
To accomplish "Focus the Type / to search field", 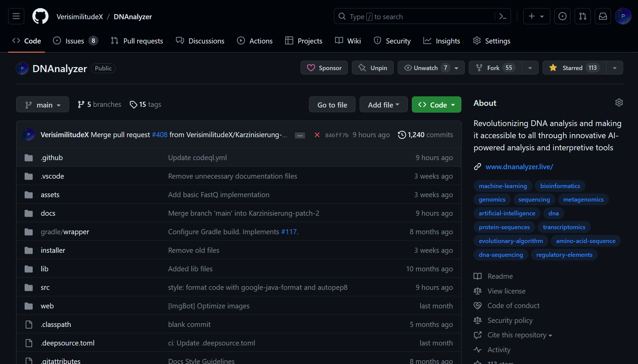I will (415, 16).
